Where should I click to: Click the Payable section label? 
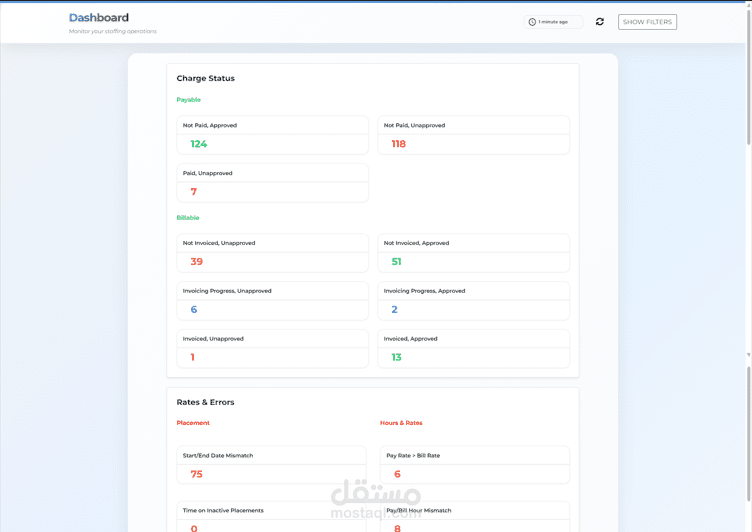point(188,100)
